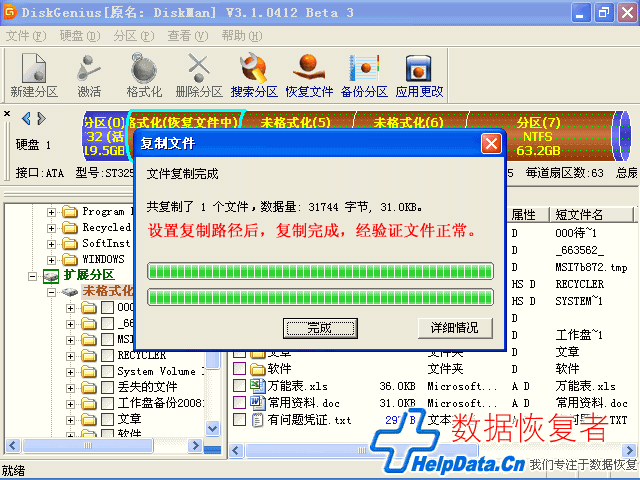Check the box for 软件 folder in list
The image size is (640, 480).
(x=239, y=369)
